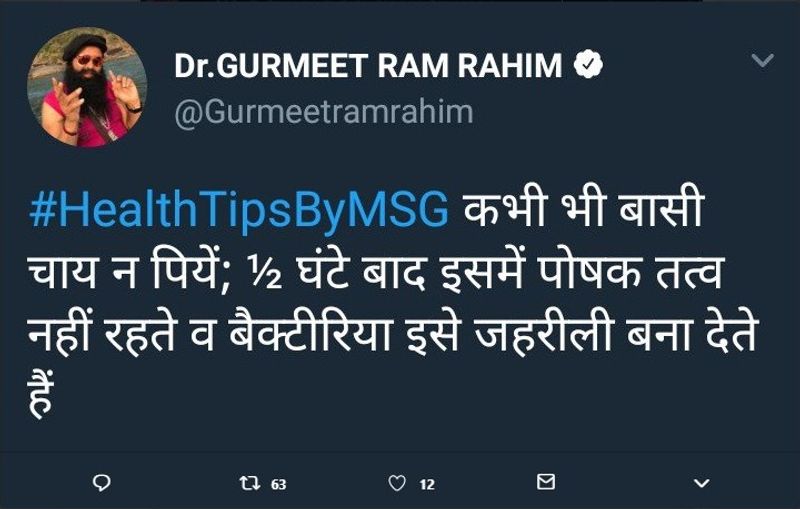This screenshot has width=800, height=509.
Task: Like the tweet with the heart icon
Action: click(x=397, y=482)
